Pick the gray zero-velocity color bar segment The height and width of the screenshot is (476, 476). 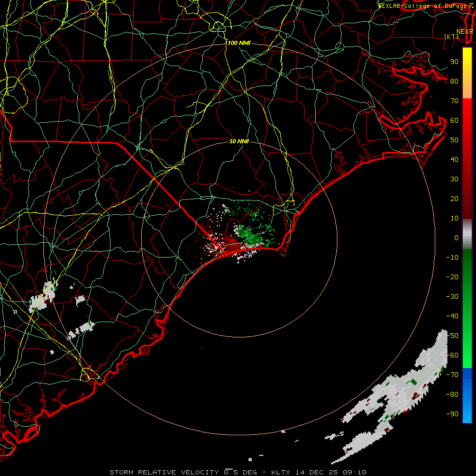(x=467, y=234)
